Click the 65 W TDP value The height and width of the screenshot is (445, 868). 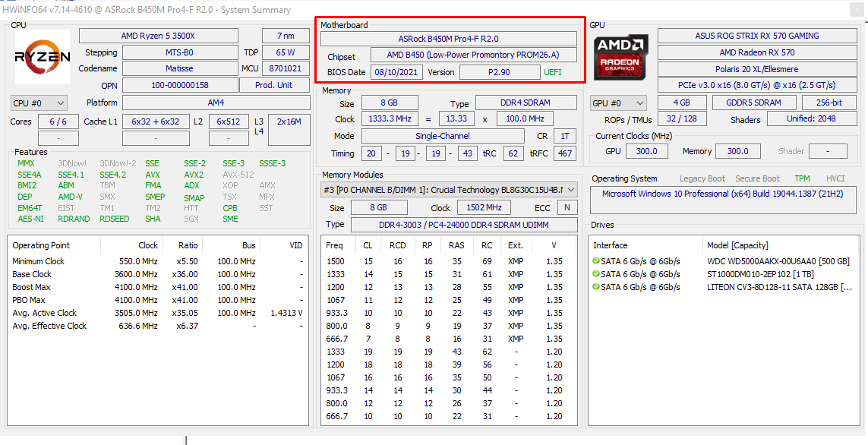click(x=286, y=52)
